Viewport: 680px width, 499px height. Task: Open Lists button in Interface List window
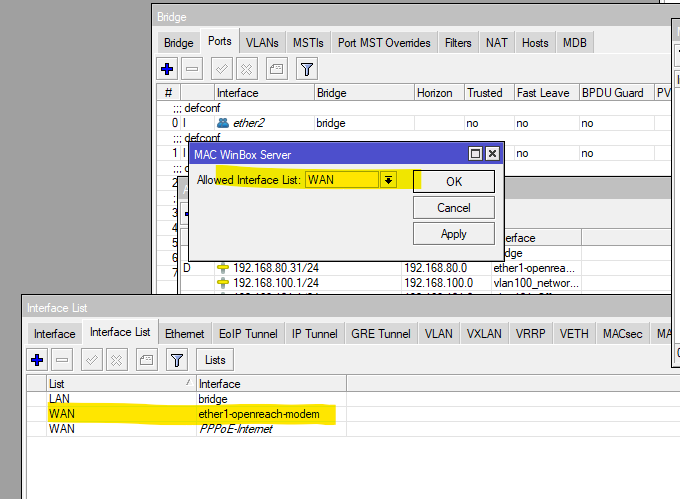pos(215,360)
